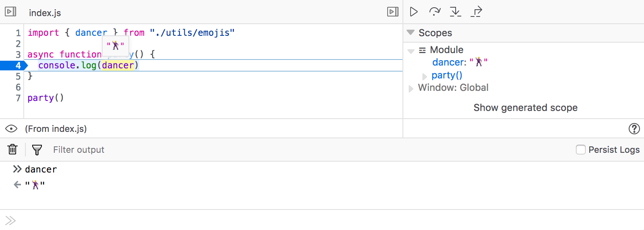The width and height of the screenshot is (644, 230).
Task: Click the Step Over debugger icon
Action: click(x=435, y=12)
